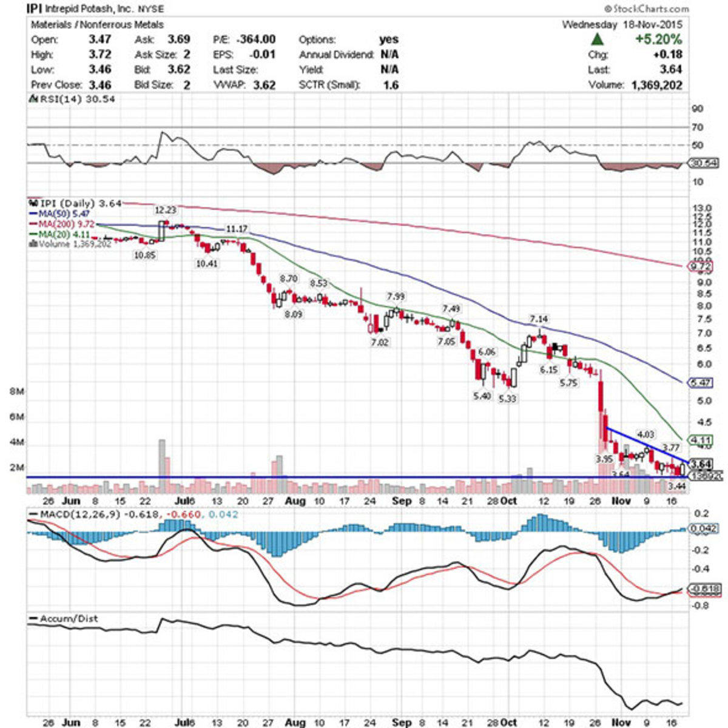Click the P/E value -364.00
Screen dimensions: 728x728
point(255,39)
